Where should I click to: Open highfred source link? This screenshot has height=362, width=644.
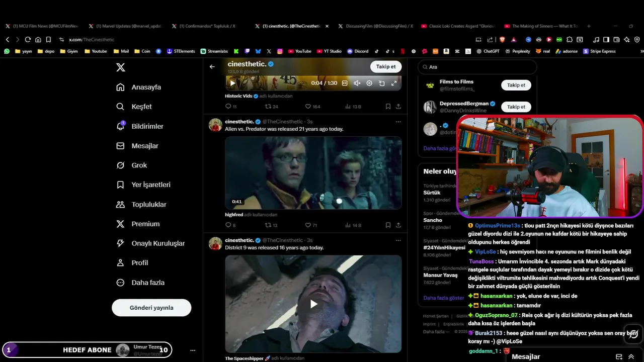click(x=234, y=215)
